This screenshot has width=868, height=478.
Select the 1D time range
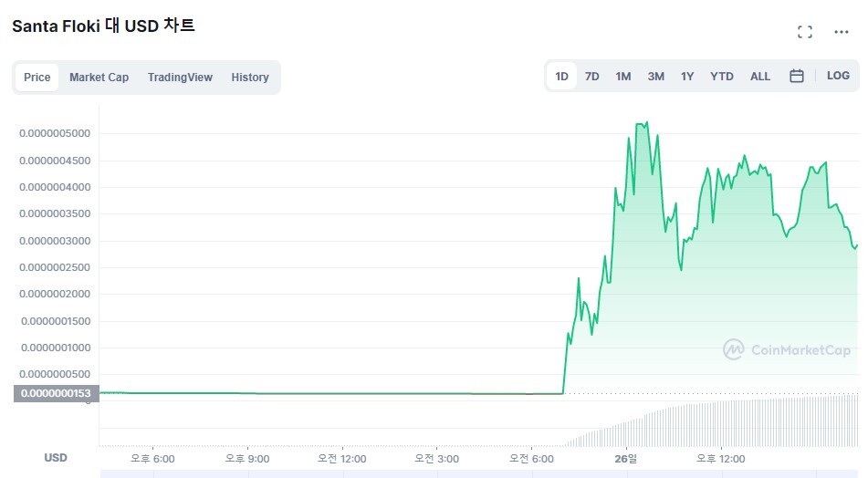point(562,77)
